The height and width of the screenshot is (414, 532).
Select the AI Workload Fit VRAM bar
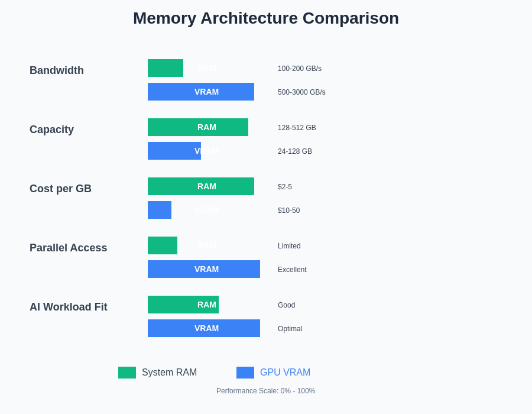pos(204,328)
